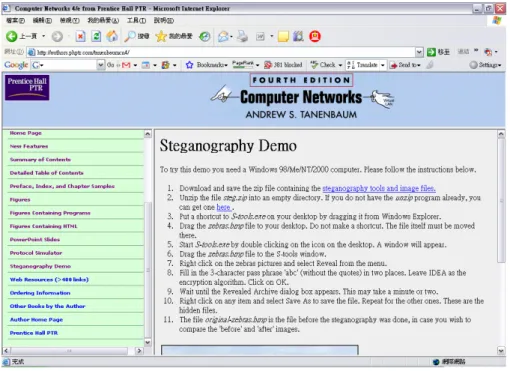
Task: Click main content vertical scrollbar down arrow
Action: pos(501,351)
